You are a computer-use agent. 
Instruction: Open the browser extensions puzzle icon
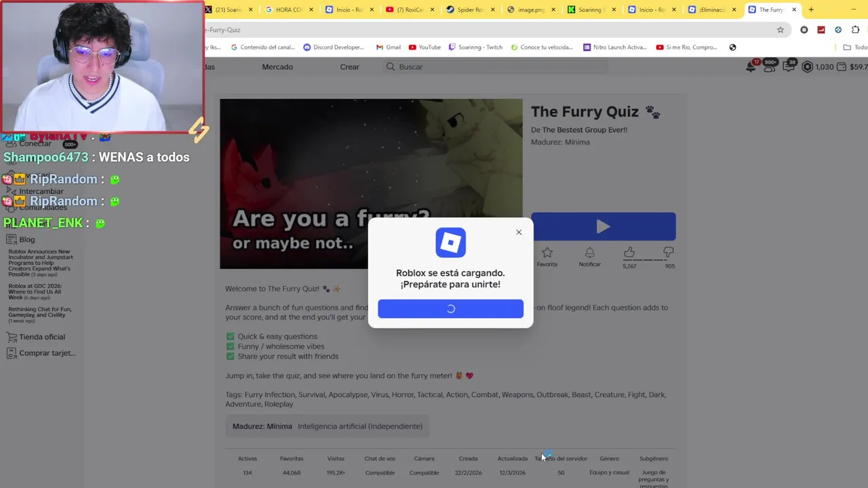tap(855, 30)
